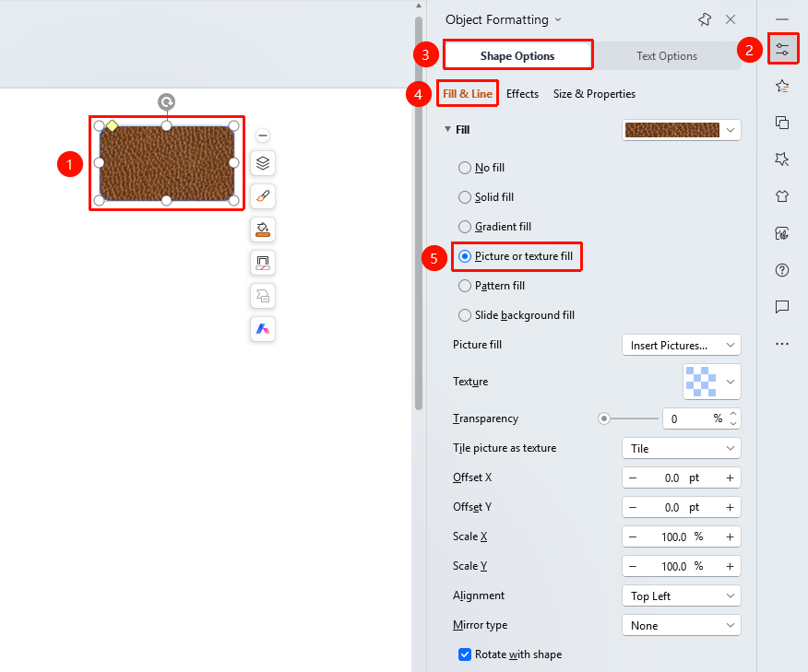
Task: Switch to the Shape Options tab
Action: (517, 55)
